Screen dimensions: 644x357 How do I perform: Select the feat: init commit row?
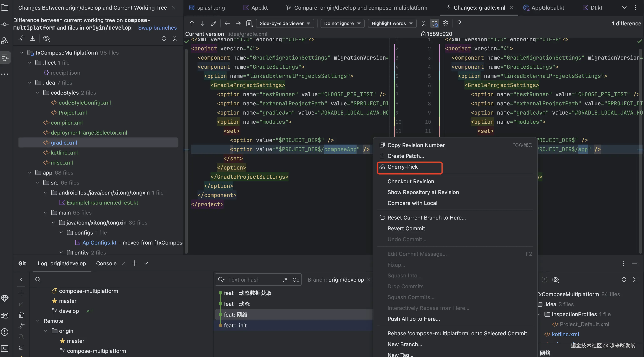tap(235, 326)
